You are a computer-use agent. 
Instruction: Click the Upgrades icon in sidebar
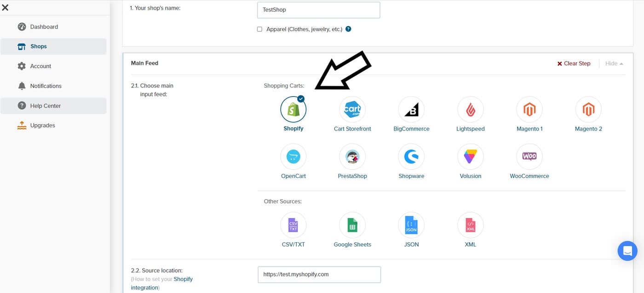[22, 126]
